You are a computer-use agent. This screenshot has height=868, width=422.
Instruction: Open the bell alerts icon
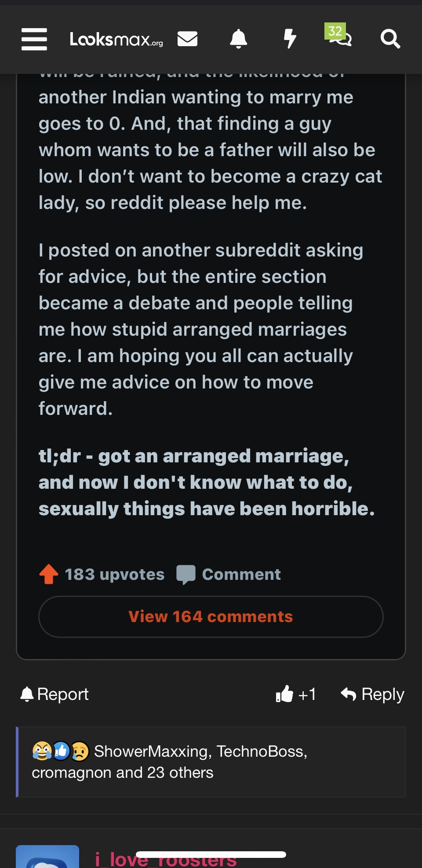coord(239,39)
